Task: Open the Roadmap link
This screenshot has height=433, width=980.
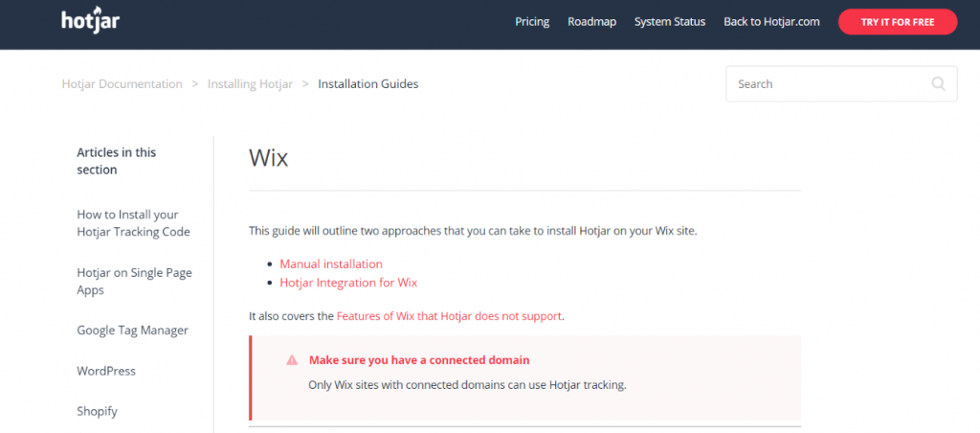Action: click(591, 22)
